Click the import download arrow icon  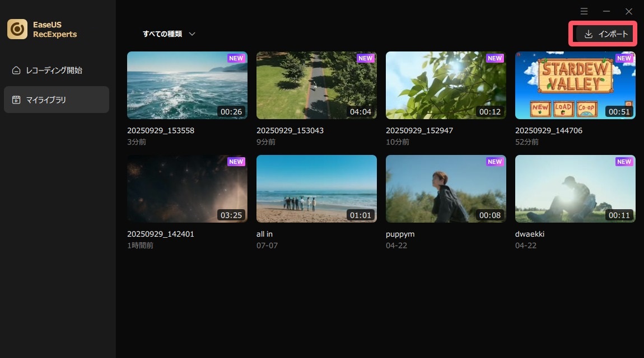(588, 34)
